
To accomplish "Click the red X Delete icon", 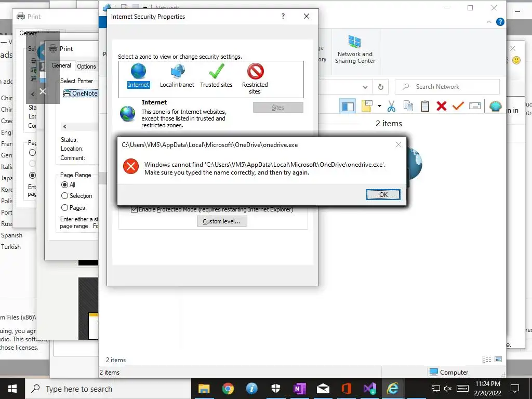I will pos(442,106).
